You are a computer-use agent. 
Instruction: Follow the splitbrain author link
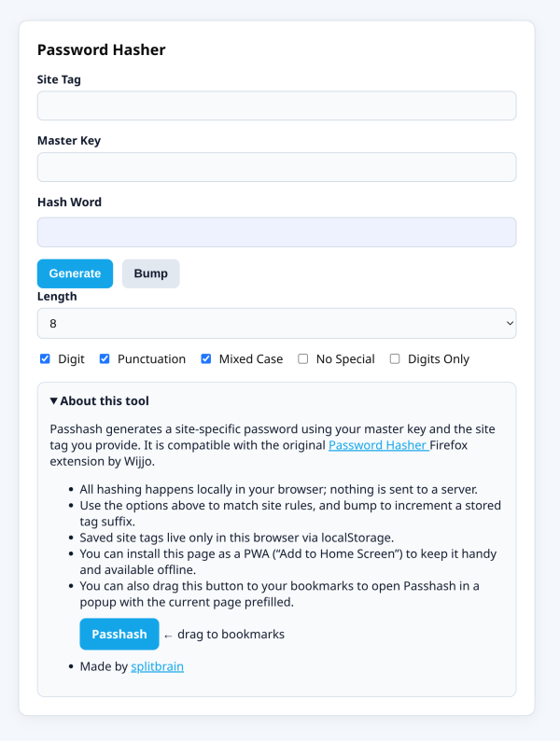coord(157,667)
